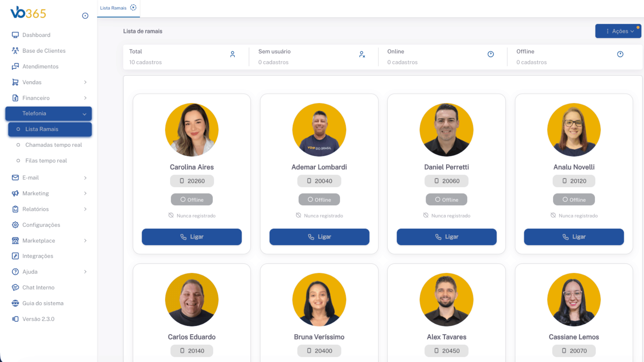Click the Versão 2.3.0 icon

(x=15, y=319)
